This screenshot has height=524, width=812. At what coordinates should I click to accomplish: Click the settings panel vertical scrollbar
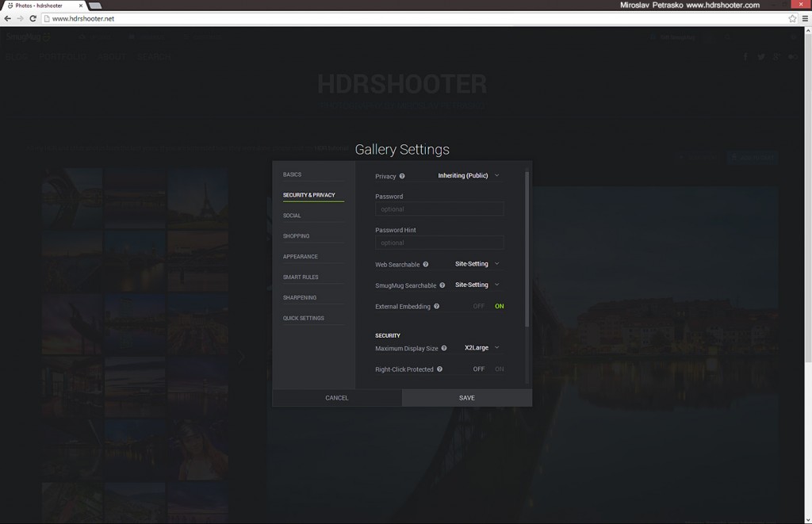(x=527, y=246)
